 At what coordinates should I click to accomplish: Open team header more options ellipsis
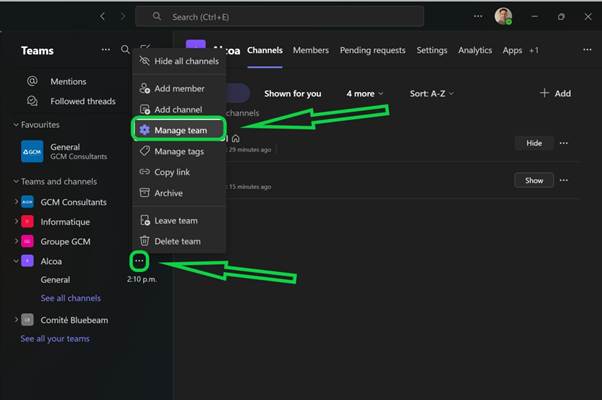point(587,50)
